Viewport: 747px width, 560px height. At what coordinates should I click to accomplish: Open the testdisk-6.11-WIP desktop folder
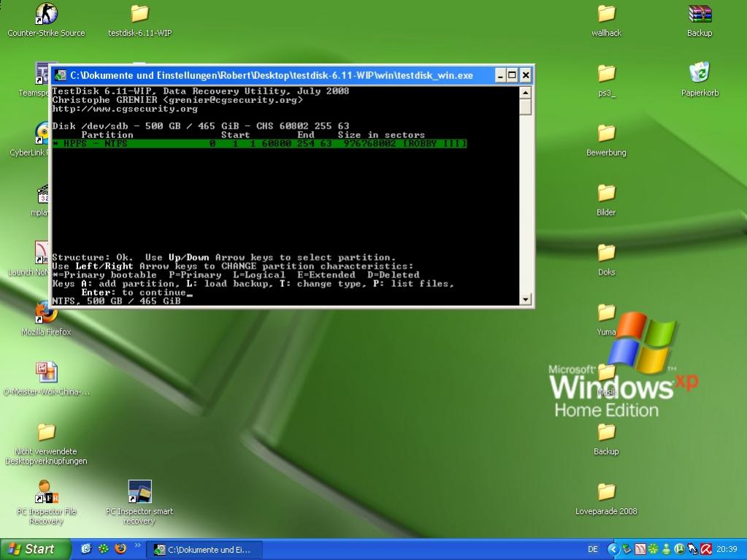tap(139, 20)
